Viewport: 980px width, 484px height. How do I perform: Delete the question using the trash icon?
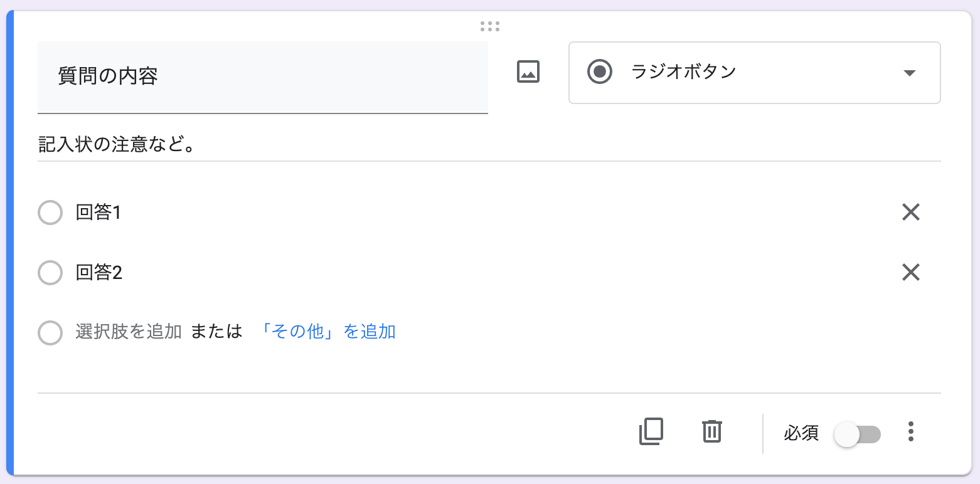pyautogui.click(x=711, y=432)
